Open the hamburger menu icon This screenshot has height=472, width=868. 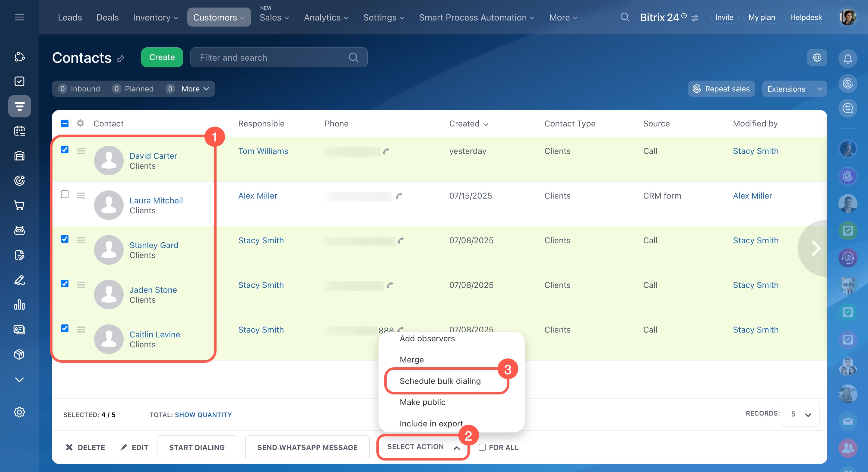click(19, 17)
